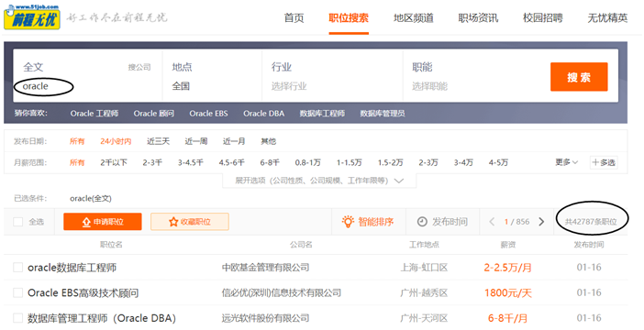Filter publish date by 近三天
The image size is (644, 330).
click(x=158, y=141)
